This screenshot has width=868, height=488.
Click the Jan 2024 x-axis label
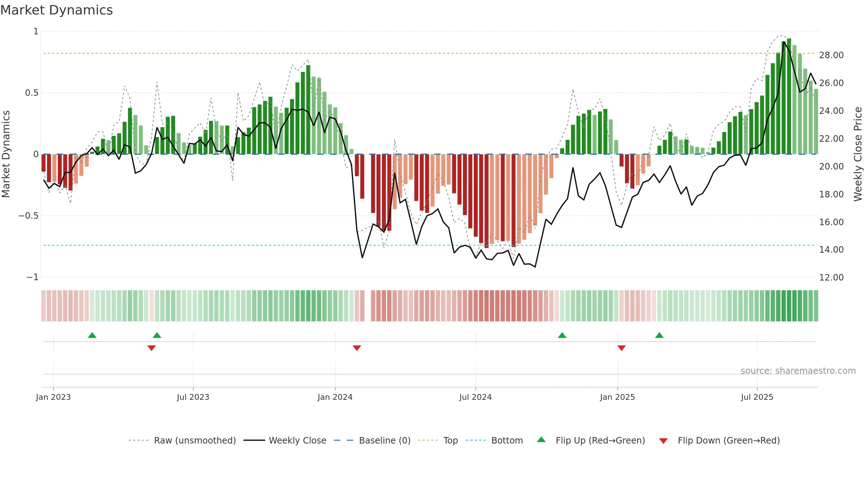click(335, 397)
